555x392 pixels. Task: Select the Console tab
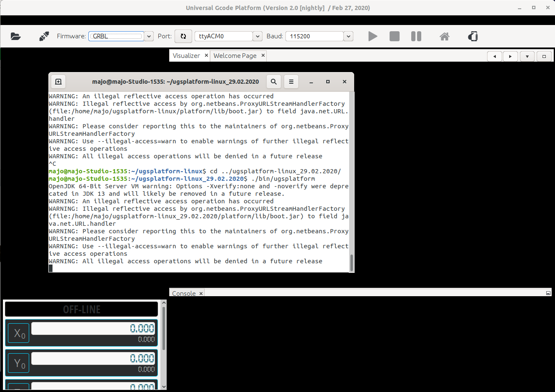184,293
